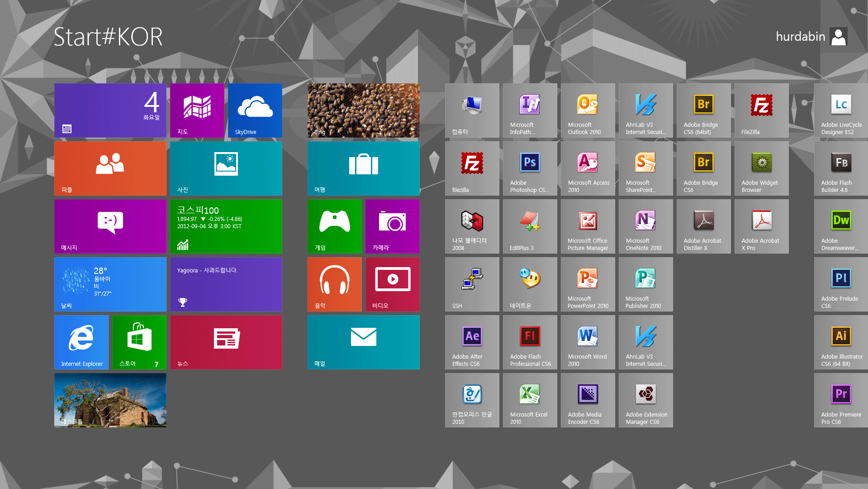Launch Microsoft Word 2010
The image size is (868, 489).
tap(588, 342)
